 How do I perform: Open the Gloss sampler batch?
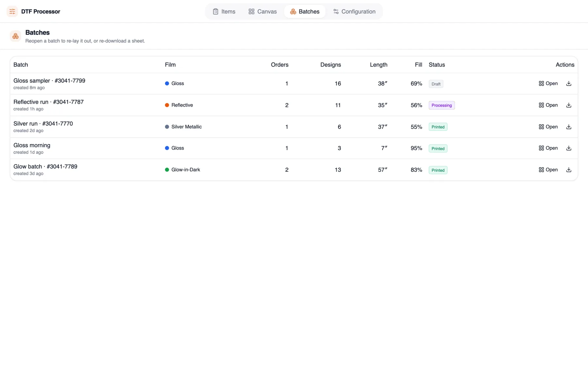[x=548, y=83]
